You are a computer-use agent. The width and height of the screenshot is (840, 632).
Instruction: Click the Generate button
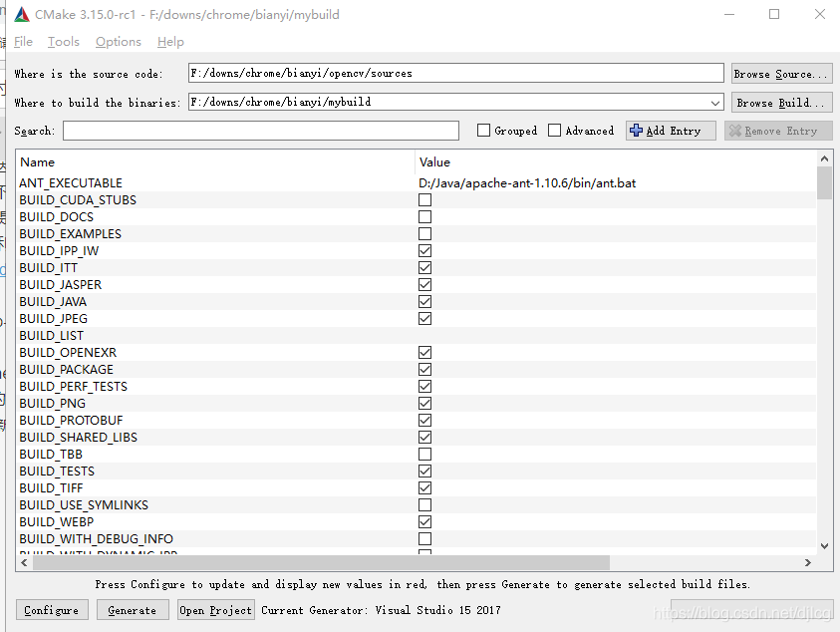click(133, 610)
